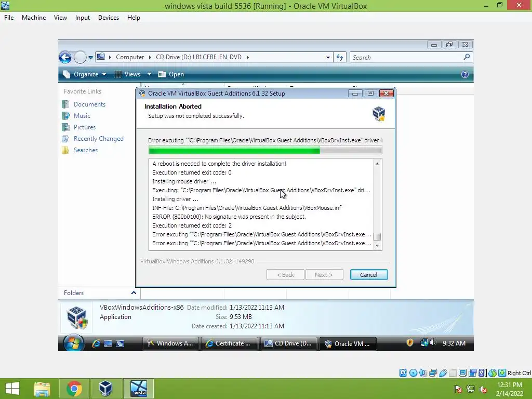Switch to Oracle VM taskbar button

tap(348, 343)
